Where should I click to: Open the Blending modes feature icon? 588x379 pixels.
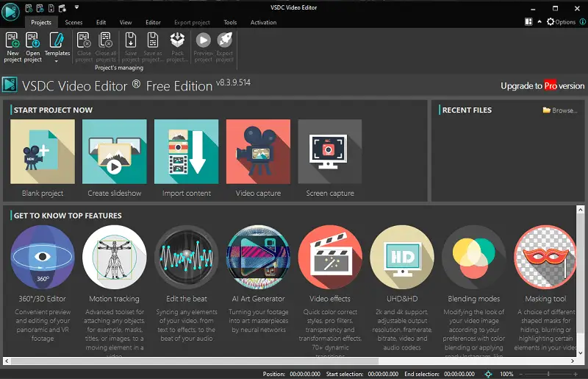(474, 257)
